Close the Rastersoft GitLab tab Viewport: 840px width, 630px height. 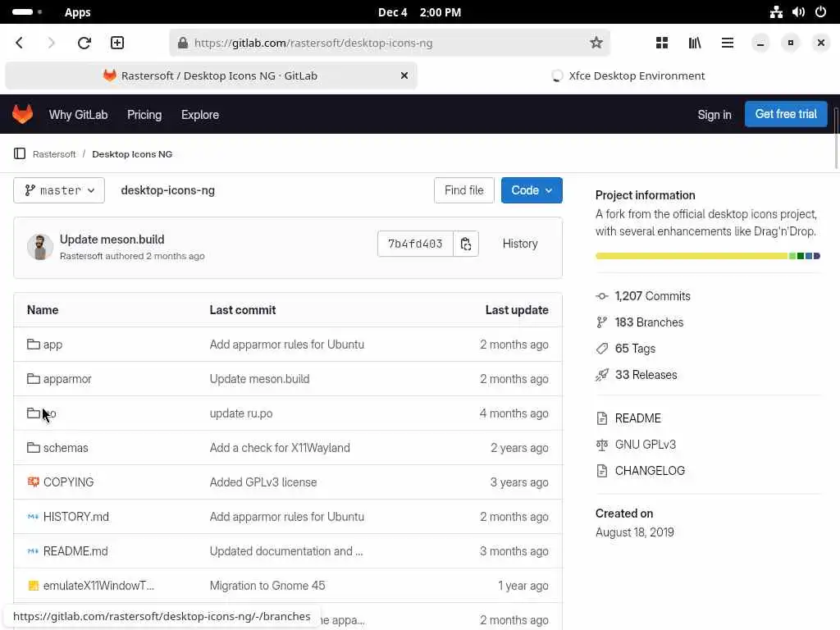(x=404, y=75)
